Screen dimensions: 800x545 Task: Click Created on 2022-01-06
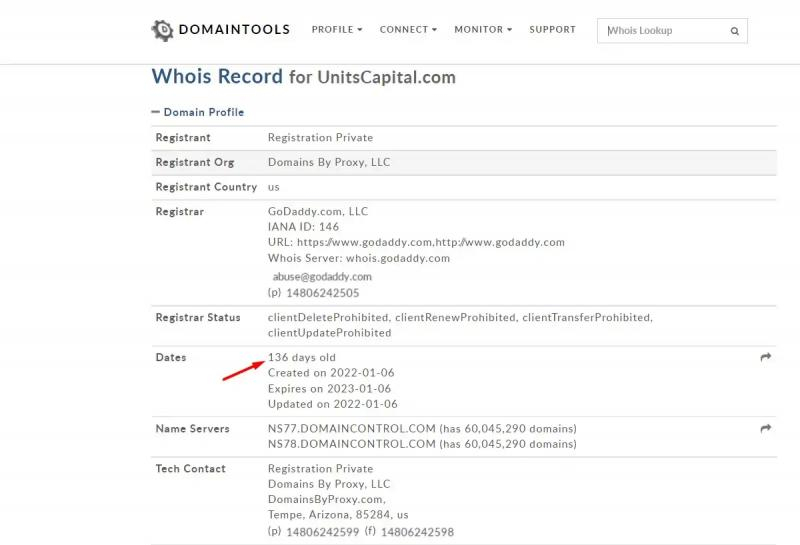click(331, 373)
